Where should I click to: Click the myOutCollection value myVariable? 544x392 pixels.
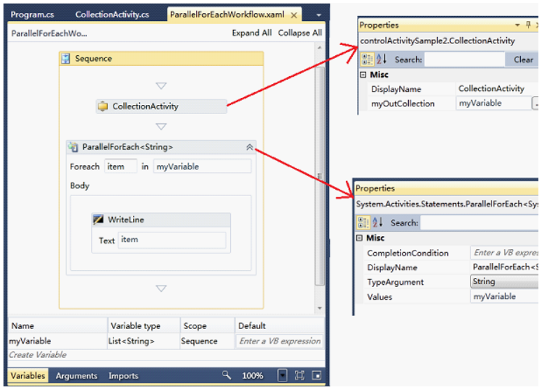point(494,103)
